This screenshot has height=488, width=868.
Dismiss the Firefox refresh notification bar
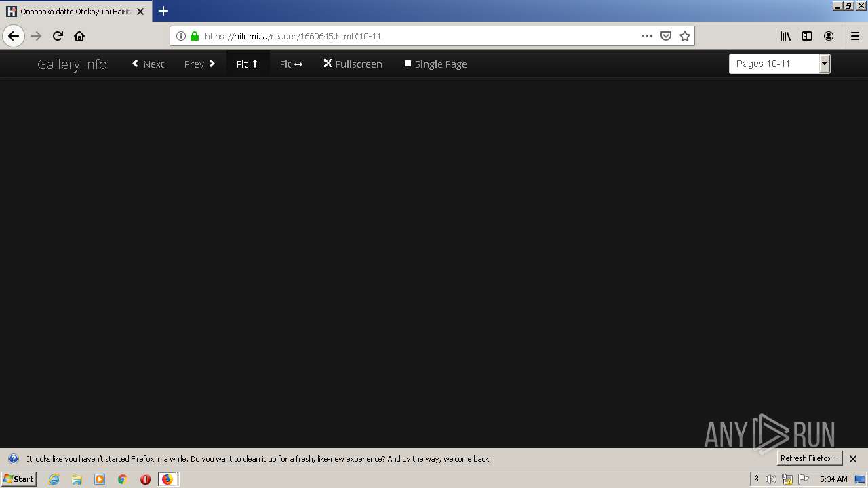click(853, 459)
